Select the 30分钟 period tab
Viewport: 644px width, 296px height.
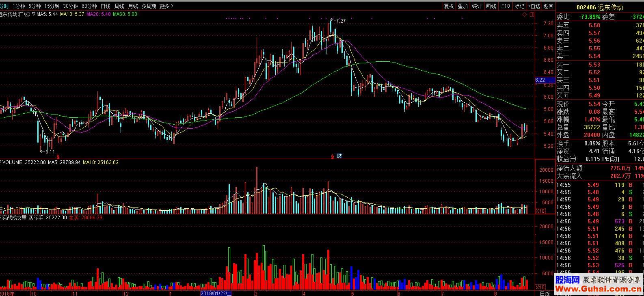click(71, 6)
